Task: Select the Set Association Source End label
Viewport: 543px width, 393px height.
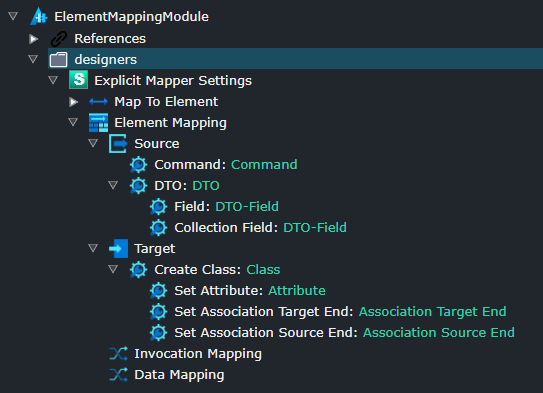Action: click(x=266, y=332)
